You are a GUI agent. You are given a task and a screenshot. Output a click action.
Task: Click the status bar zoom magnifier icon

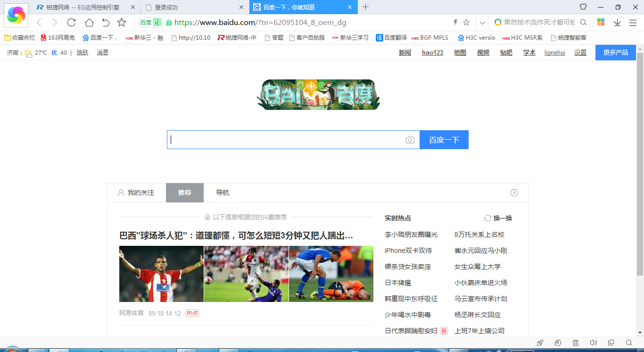(x=629, y=343)
